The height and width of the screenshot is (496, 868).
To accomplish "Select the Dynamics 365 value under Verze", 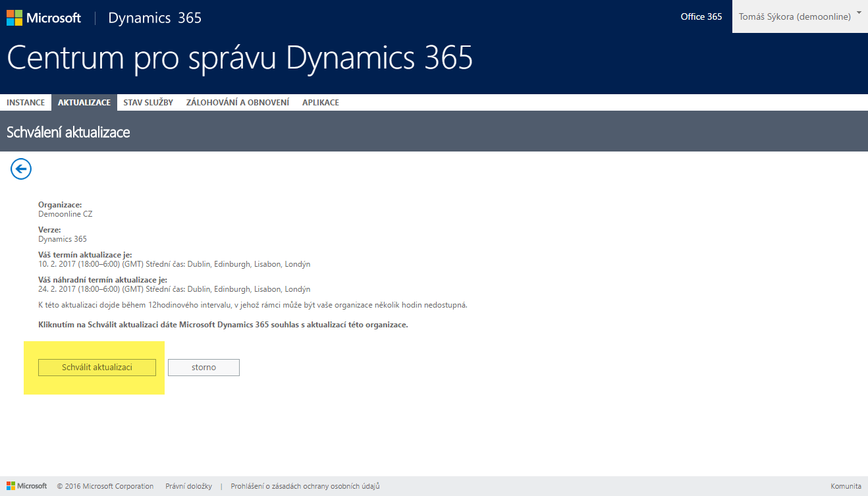I will coord(63,239).
